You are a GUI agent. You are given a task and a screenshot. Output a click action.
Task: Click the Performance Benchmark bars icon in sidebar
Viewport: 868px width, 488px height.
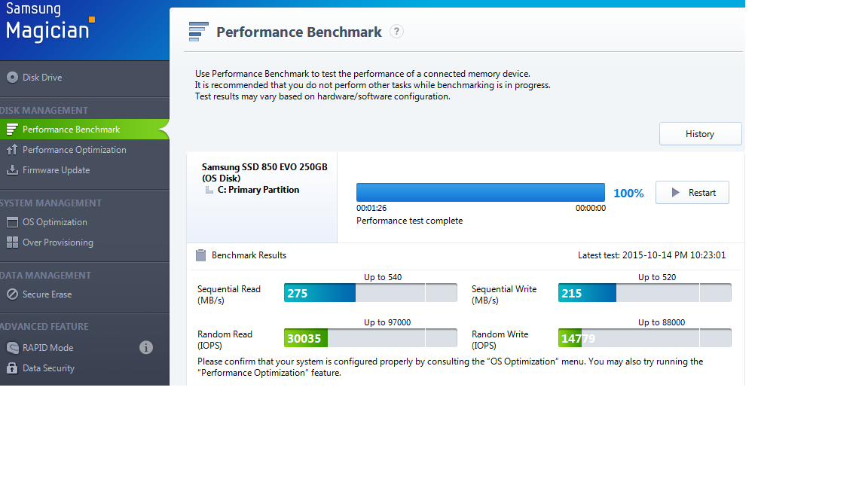(x=12, y=130)
